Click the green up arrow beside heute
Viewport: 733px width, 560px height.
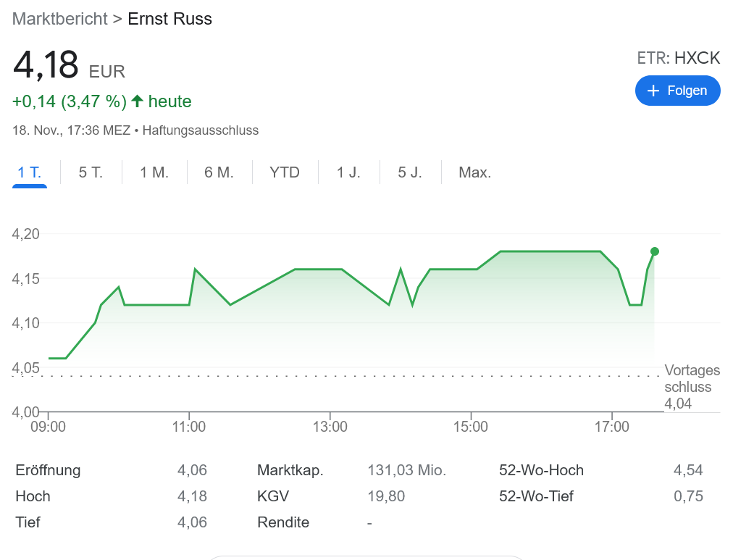point(137,101)
